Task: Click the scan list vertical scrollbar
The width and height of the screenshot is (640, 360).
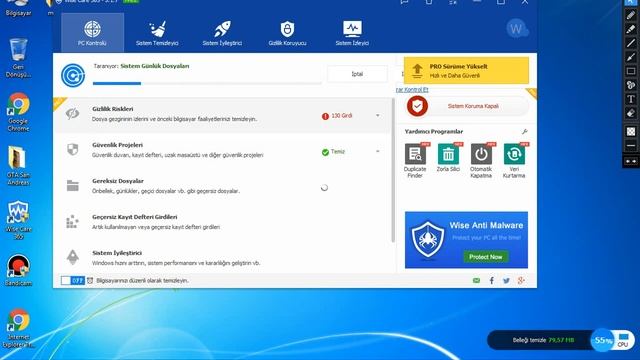Action: [x=393, y=170]
